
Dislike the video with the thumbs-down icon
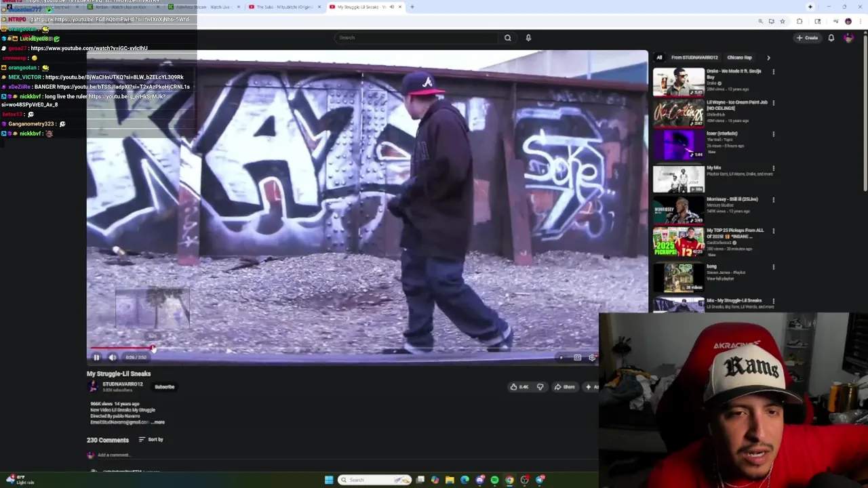point(540,387)
